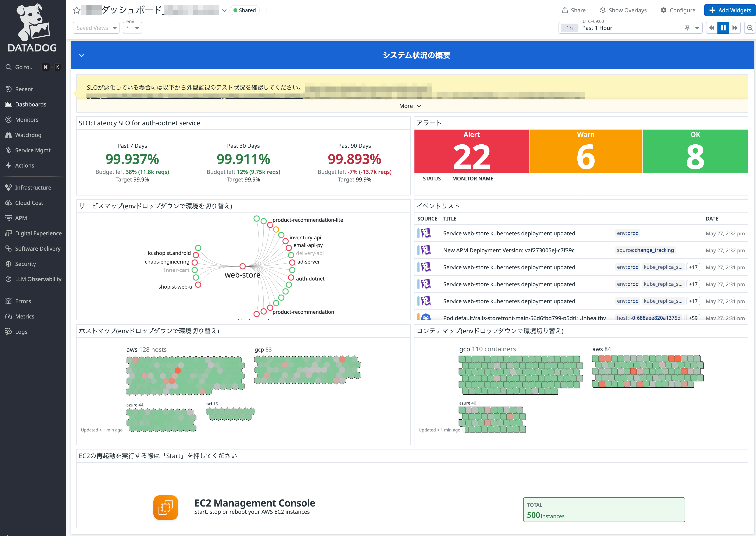Click the Past 1 Hour time range field
This screenshot has height=536, width=756.
coord(630,28)
